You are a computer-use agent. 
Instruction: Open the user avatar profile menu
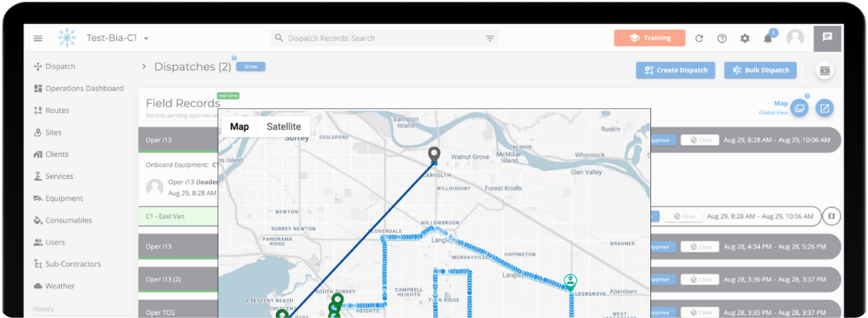795,38
